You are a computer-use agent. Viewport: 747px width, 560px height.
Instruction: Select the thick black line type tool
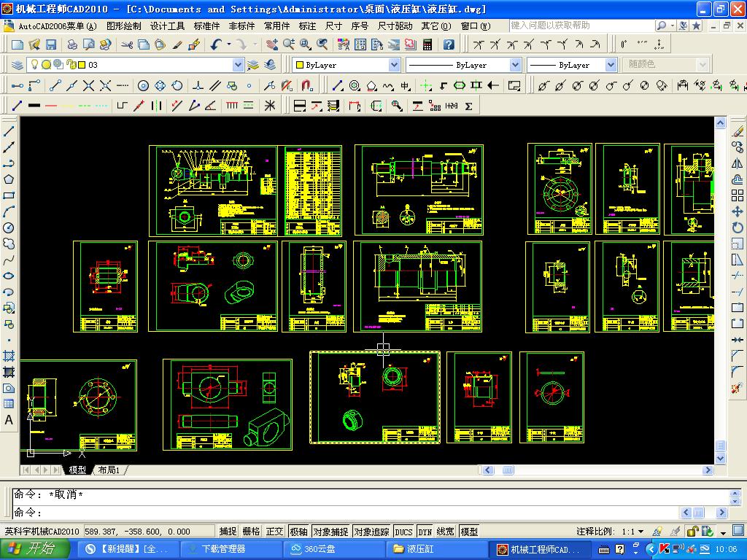(x=34, y=105)
